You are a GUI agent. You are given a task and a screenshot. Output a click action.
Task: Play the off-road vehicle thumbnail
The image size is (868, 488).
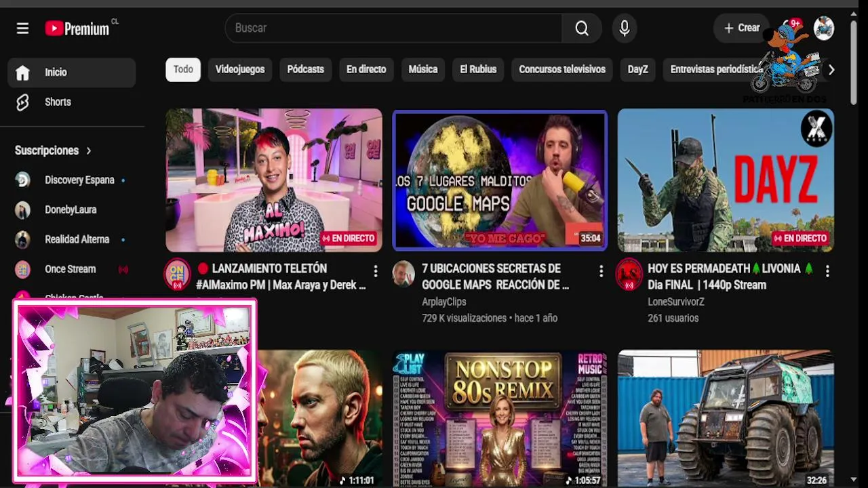[726, 418]
